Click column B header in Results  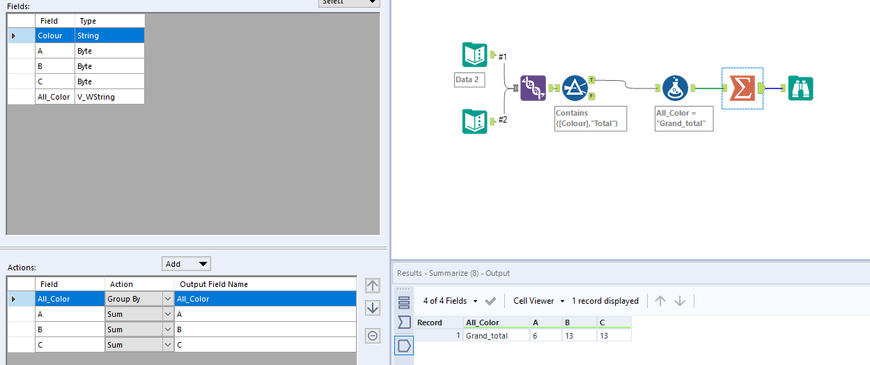point(580,322)
